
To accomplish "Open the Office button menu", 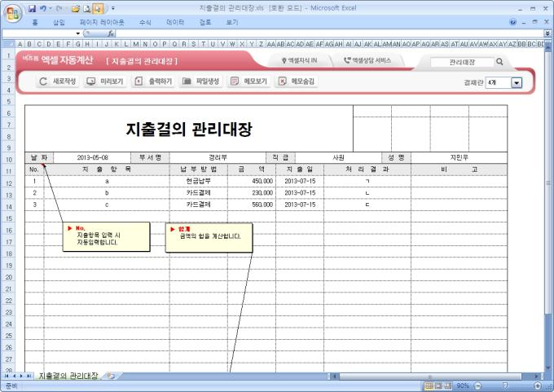I will [x=13, y=14].
